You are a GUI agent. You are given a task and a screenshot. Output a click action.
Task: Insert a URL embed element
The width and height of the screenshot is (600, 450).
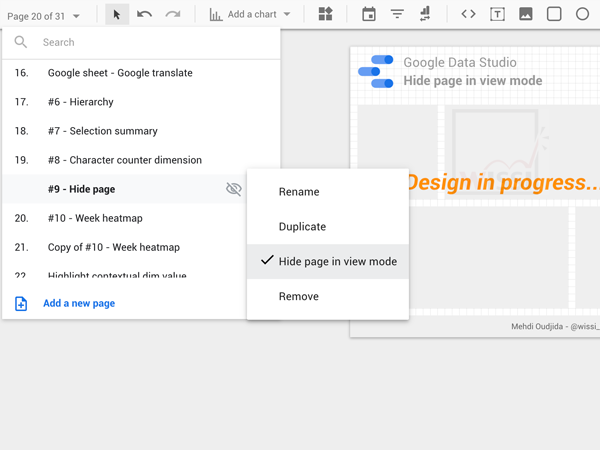(468, 14)
